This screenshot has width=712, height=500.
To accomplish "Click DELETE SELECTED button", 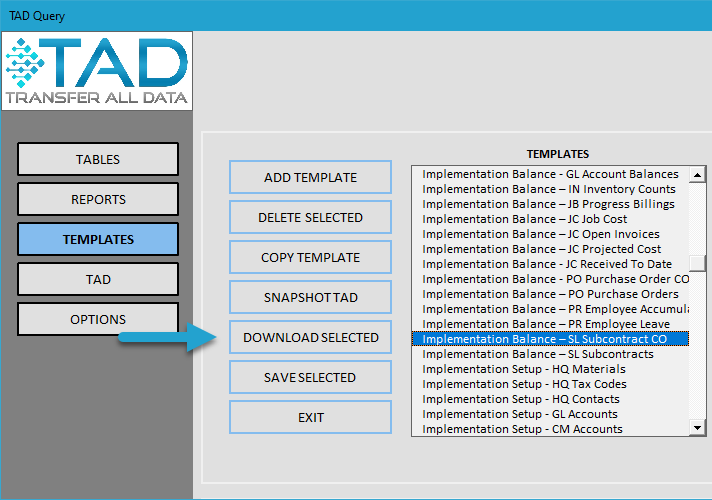I will [310, 217].
